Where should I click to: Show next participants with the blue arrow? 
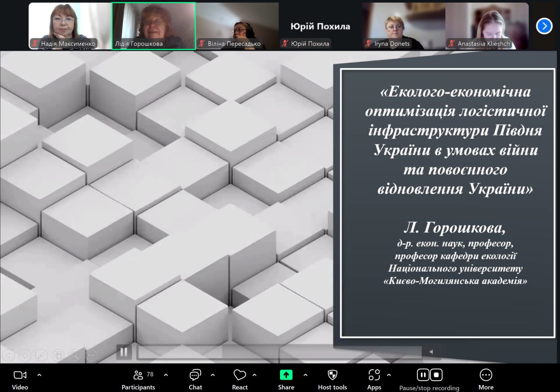544,26
